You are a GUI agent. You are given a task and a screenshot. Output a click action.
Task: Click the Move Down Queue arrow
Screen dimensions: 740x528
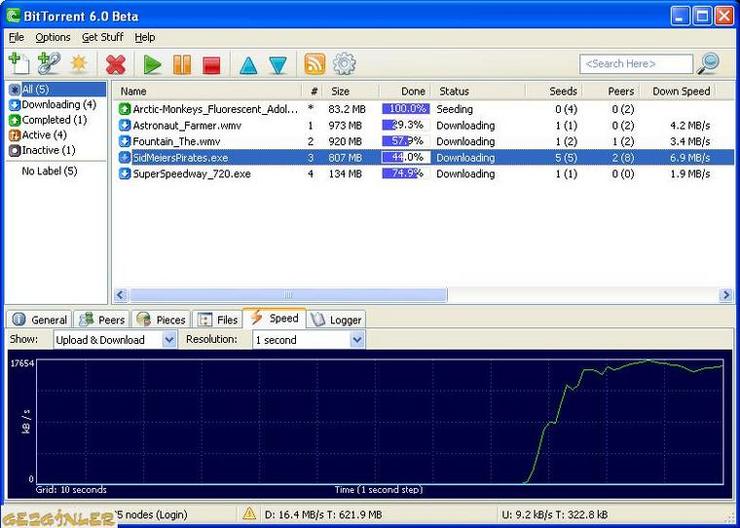[x=278, y=65]
